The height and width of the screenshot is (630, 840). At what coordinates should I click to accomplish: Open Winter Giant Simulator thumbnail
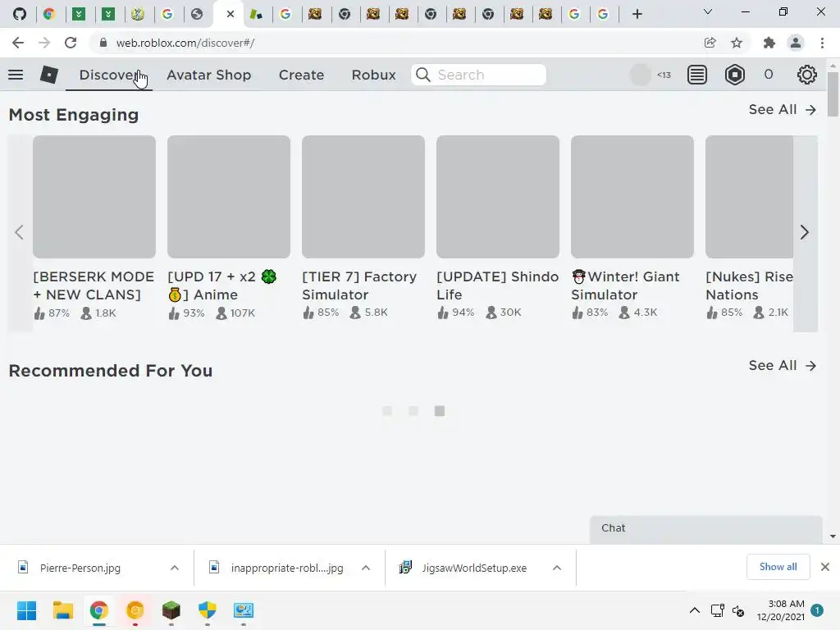click(632, 197)
